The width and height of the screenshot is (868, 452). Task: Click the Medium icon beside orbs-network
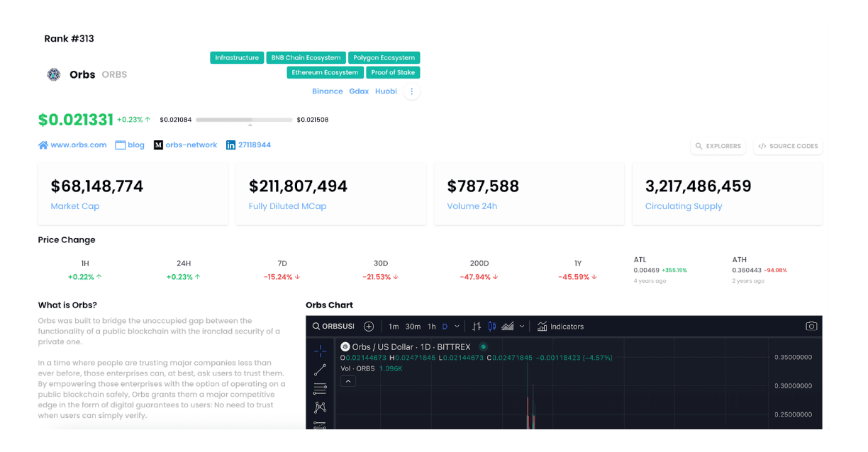(158, 145)
